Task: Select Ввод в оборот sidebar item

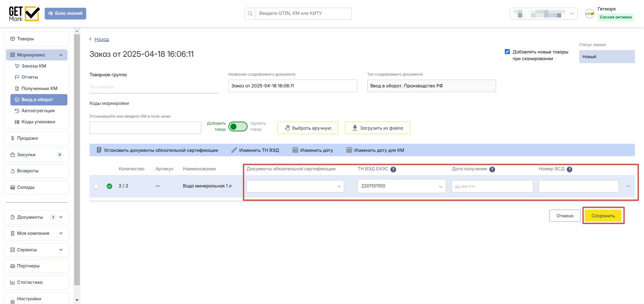Action: pyautogui.click(x=39, y=99)
